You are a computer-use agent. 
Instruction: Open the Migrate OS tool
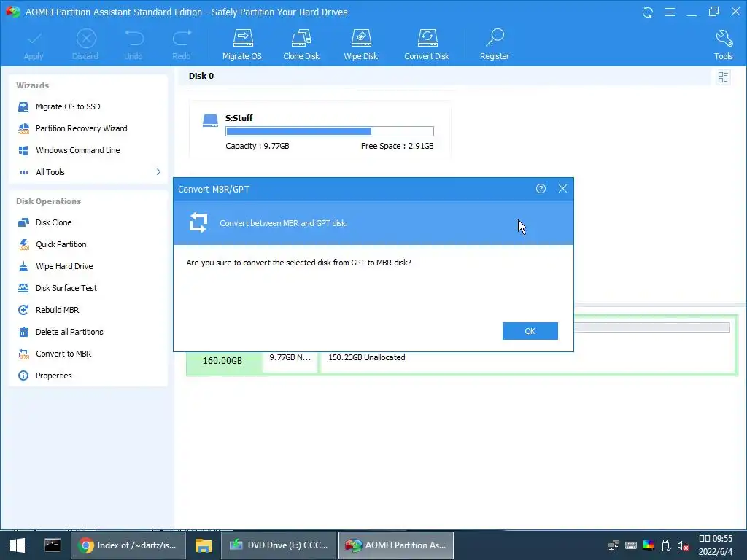(x=242, y=44)
